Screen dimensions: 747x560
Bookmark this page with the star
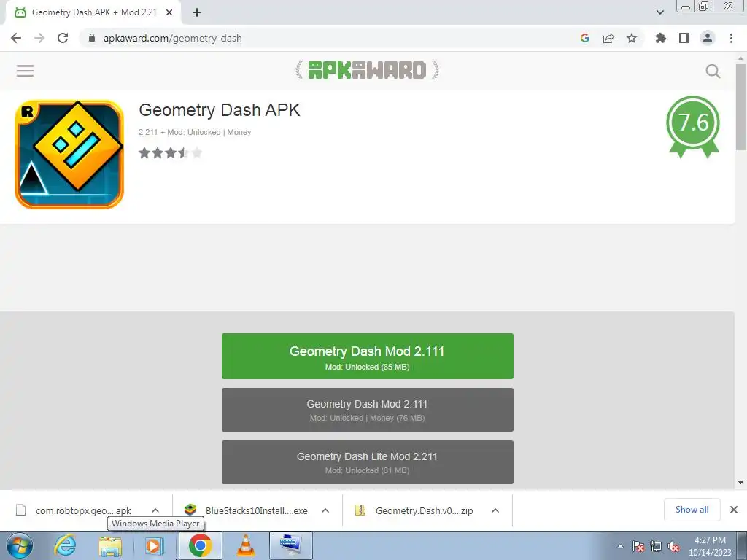(632, 38)
